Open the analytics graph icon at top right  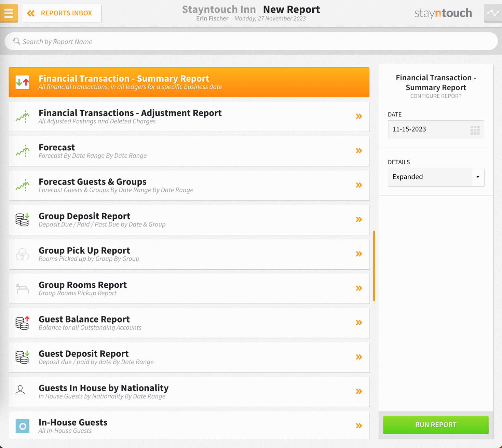493,13
